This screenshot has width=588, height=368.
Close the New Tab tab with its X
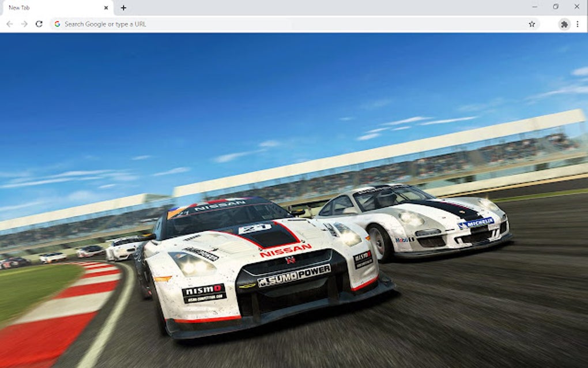105,8
